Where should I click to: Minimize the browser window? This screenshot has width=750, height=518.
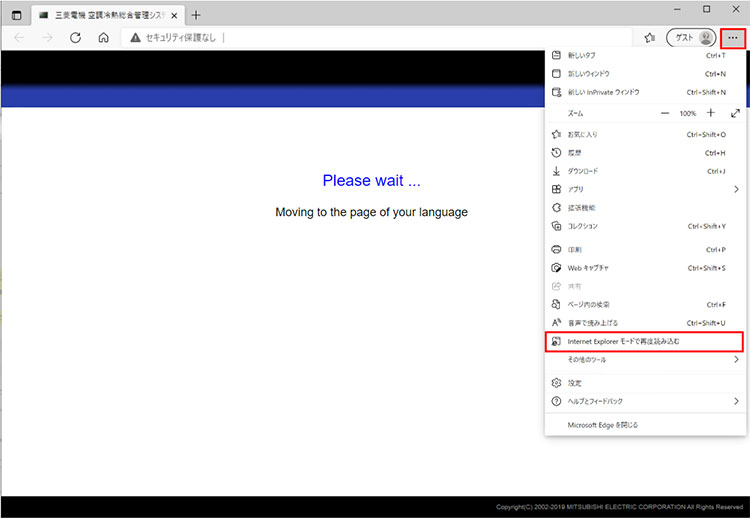[x=677, y=9]
